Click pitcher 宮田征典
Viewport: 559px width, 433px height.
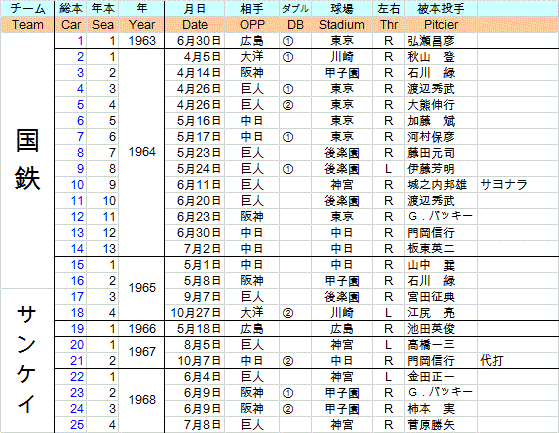tap(431, 297)
